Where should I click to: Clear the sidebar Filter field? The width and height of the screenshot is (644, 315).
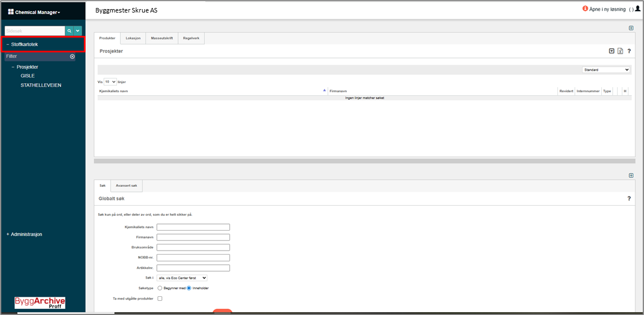click(x=72, y=56)
